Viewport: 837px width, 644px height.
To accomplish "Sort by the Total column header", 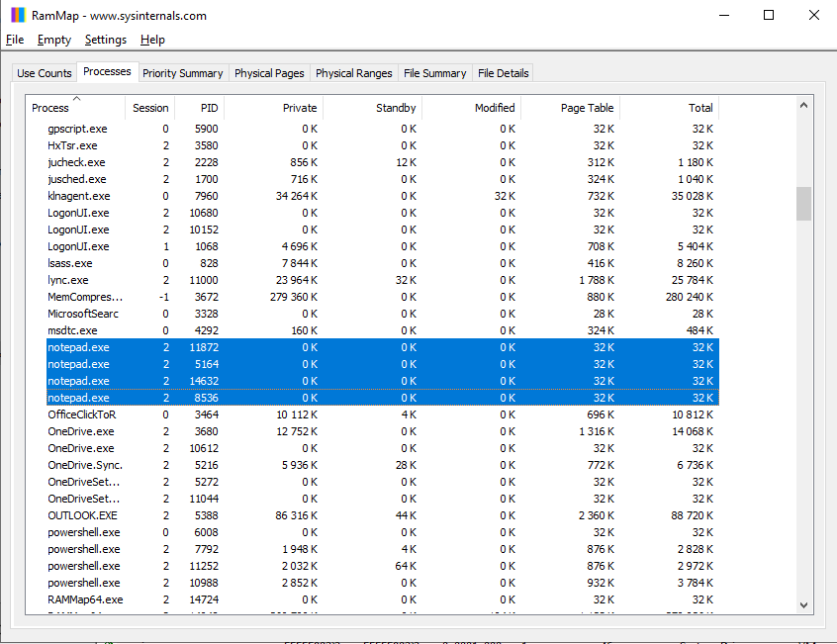I will (670, 108).
